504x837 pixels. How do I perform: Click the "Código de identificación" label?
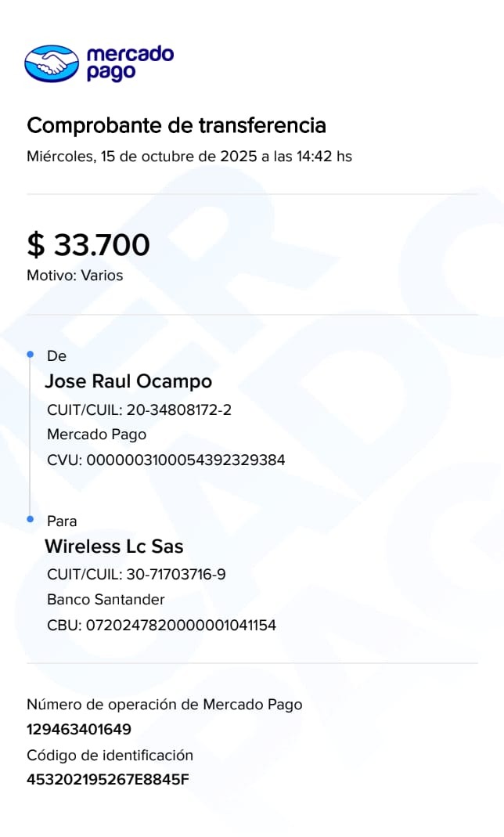(110, 756)
